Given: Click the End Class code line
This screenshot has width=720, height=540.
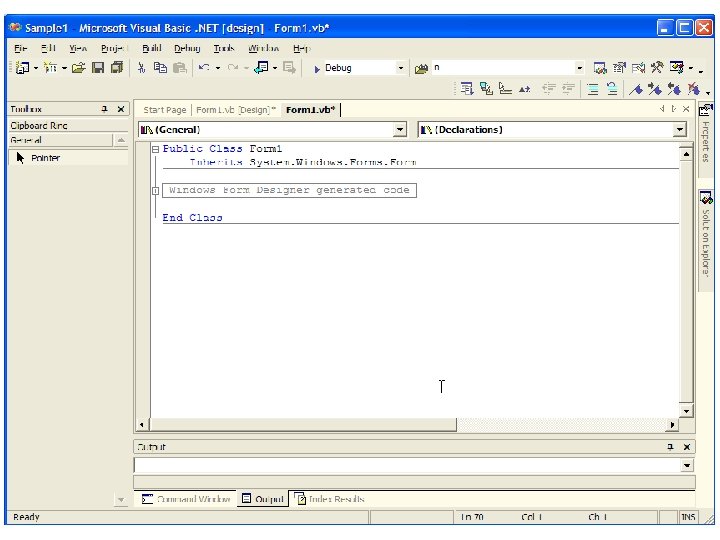Looking at the screenshot, I should point(192,218).
